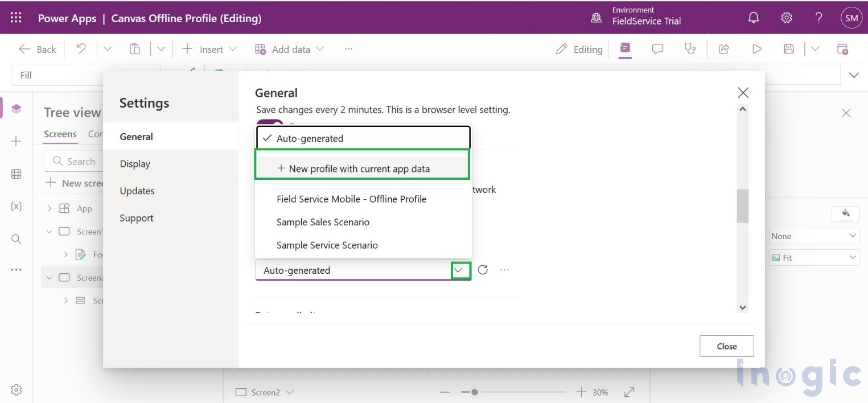The width and height of the screenshot is (868, 403).
Task: Refresh the offline profile list
Action: 483,270
